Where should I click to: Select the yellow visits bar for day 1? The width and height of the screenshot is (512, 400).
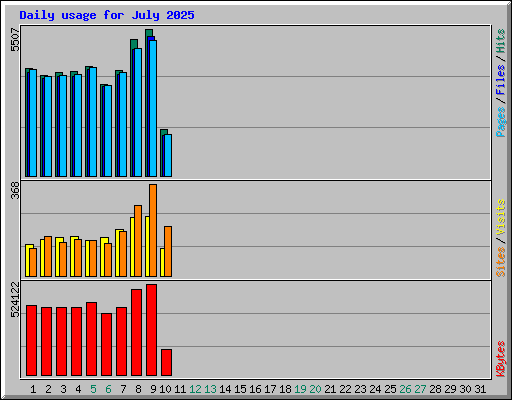coord(27,261)
